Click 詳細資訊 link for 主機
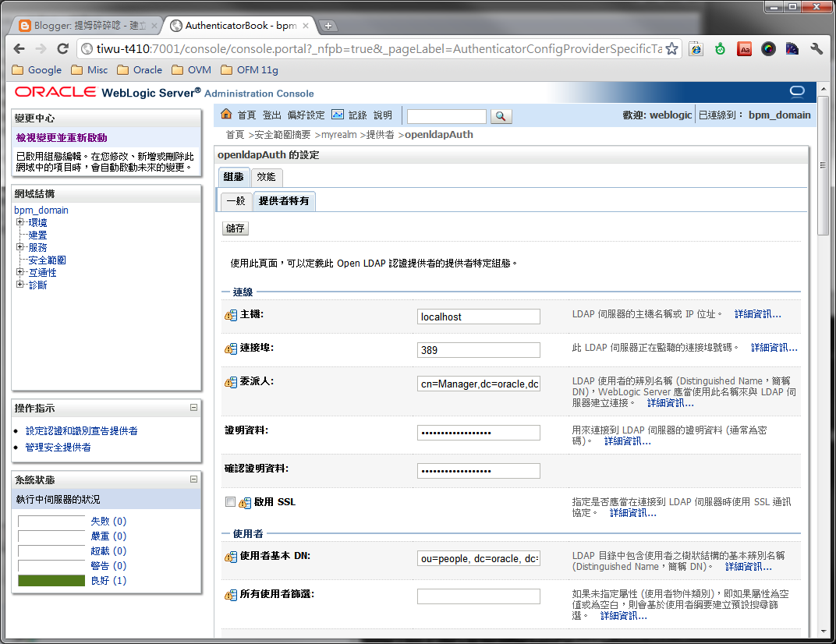The image size is (836, 644). [758, 314]
